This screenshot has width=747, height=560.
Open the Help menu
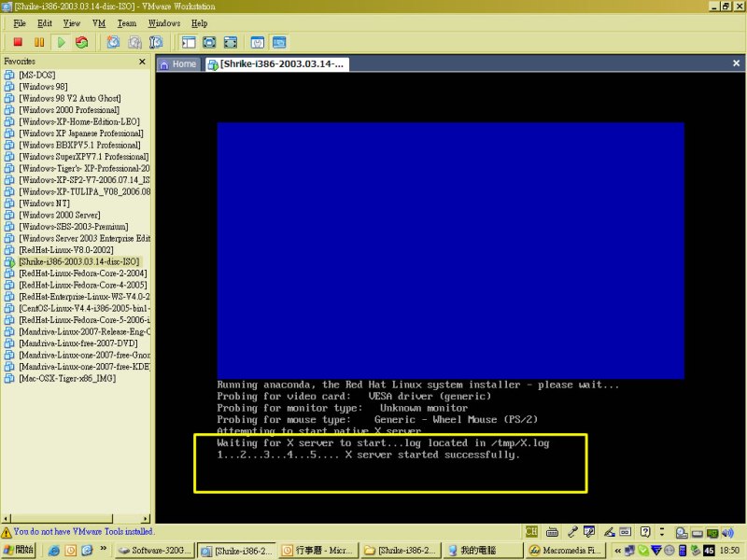pyautogui.click(x=199, y=23)
